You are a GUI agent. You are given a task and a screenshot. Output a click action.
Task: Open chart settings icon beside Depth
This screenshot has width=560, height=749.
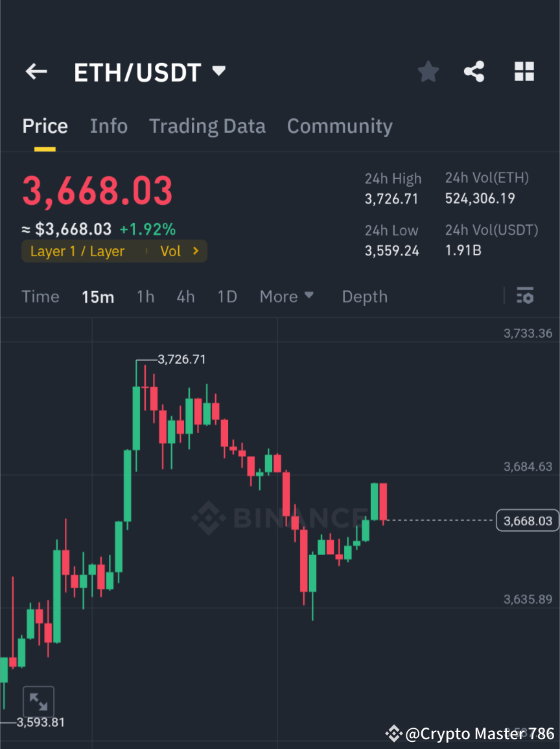point(525,296)
